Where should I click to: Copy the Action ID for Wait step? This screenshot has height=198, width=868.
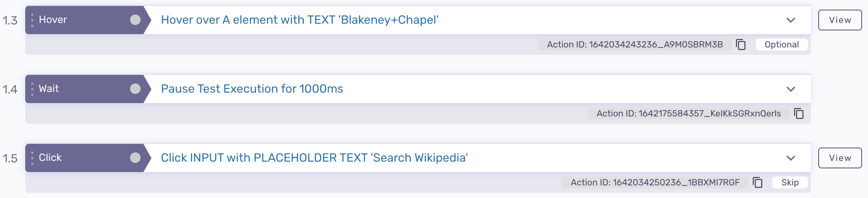click(x=799, y=113)
